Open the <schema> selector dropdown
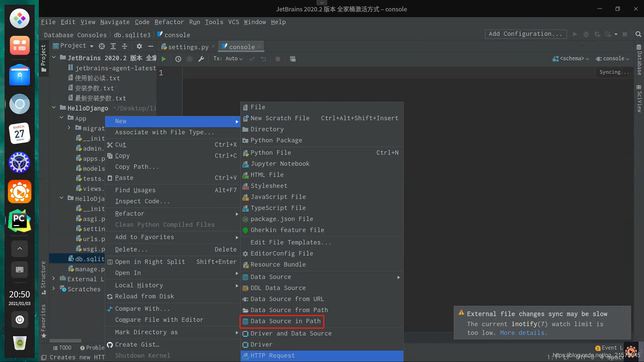This screenshot has width=644, height=362. click(x=571, y=58)
